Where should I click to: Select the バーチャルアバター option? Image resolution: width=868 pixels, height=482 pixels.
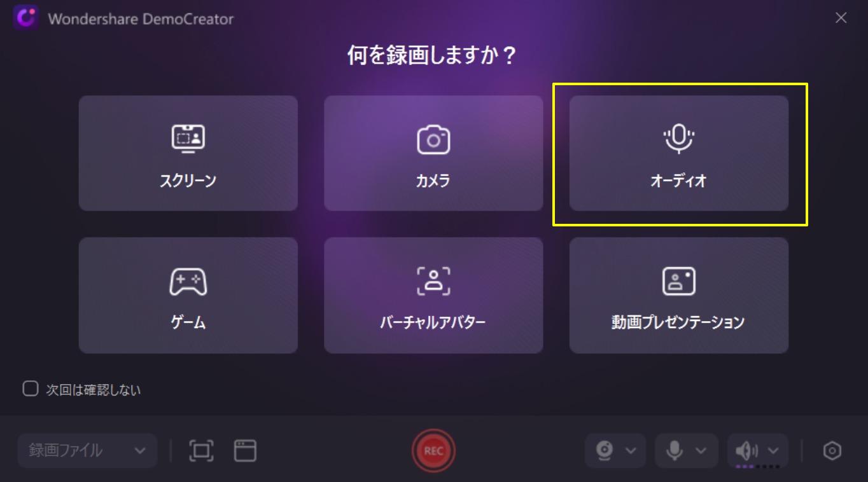point(433,296)
